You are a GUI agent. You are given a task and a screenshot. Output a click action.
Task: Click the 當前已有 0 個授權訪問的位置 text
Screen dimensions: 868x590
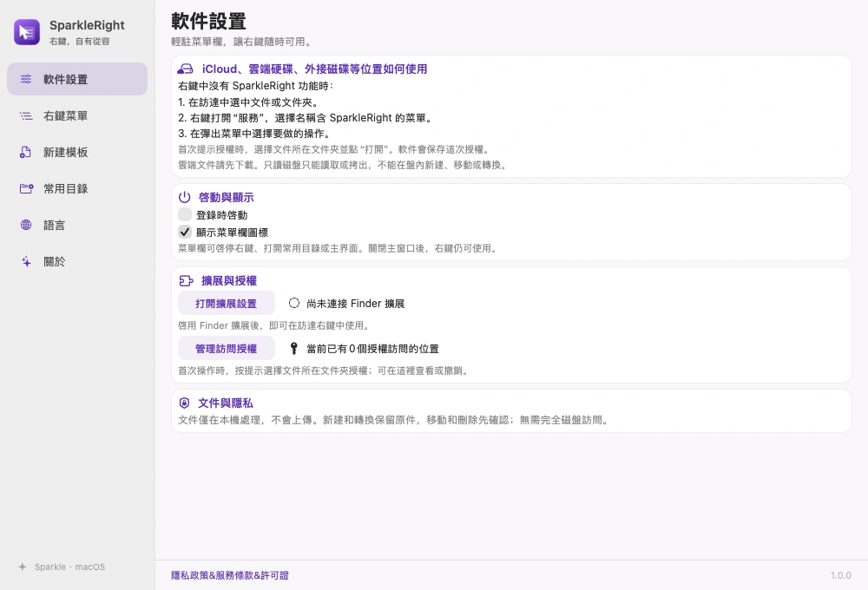click(372, 349)
